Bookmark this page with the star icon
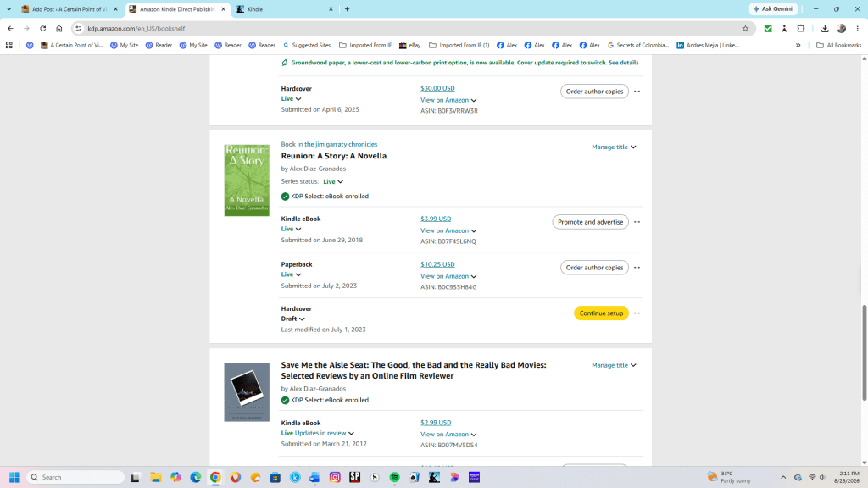The image size is (868, 488). click(x=745, y=28)
